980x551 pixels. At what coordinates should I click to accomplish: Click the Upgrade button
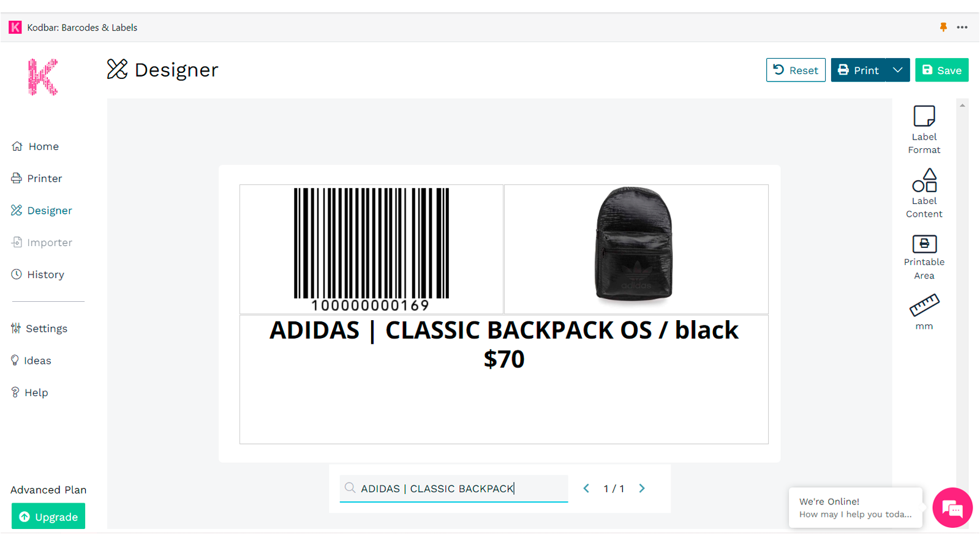click(48, 516)
